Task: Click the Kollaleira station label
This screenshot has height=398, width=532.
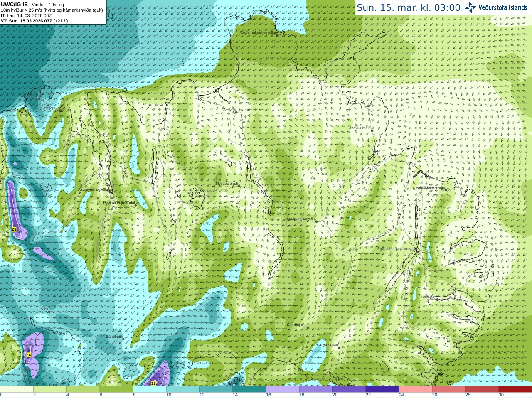Action: click(429, 297)
